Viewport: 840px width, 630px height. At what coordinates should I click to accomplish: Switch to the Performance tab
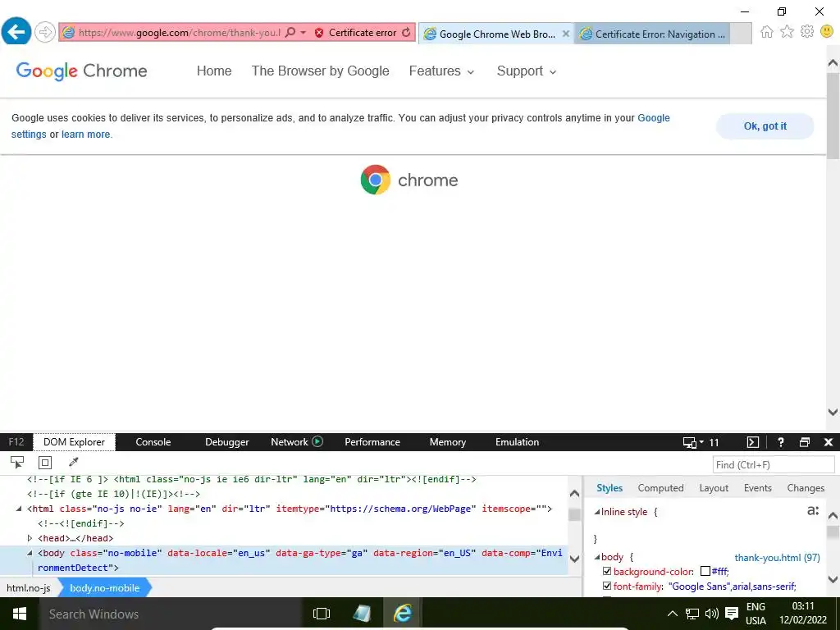372,442
